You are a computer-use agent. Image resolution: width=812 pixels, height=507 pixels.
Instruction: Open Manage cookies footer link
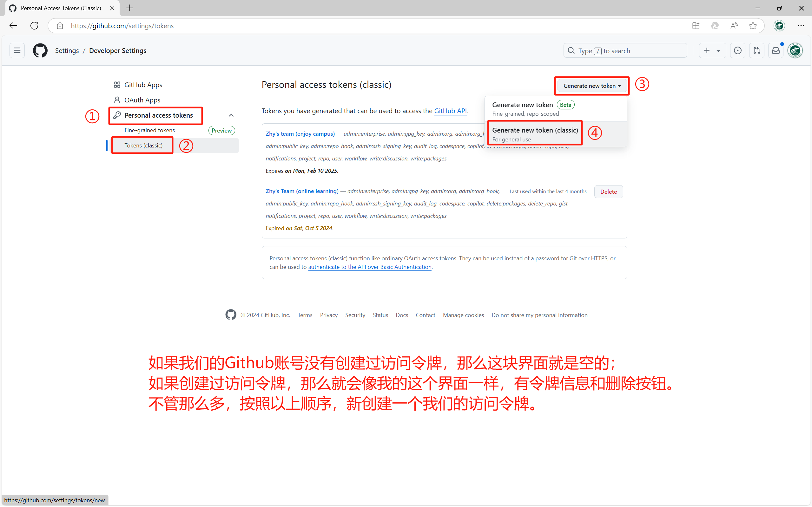[x=463, y=315]
